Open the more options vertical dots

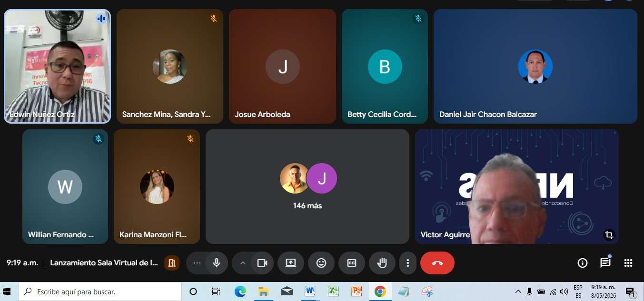[x=408, y=263]
